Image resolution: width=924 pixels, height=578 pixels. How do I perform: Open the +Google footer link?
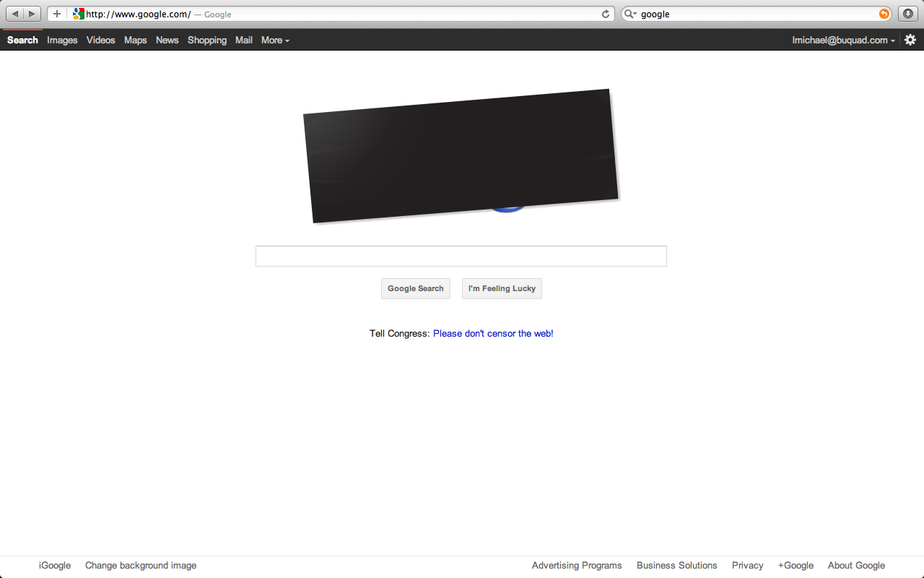click(796, 565)
